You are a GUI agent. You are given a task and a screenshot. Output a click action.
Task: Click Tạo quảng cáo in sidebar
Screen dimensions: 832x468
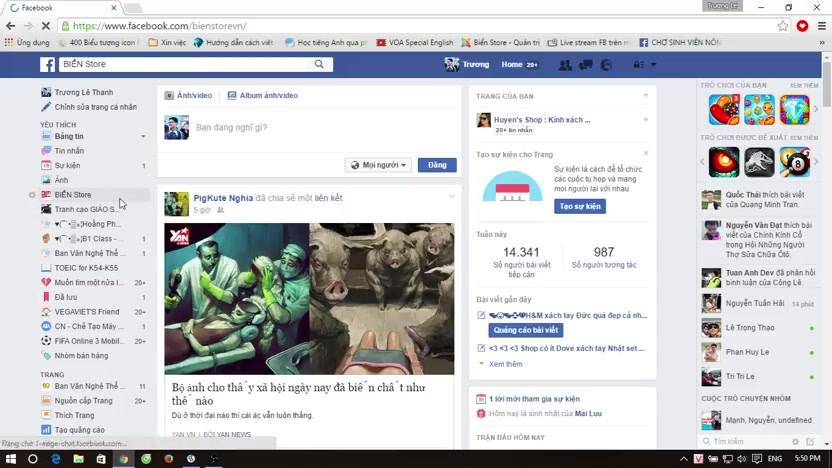pyautogui.click(x=79, y=430)
